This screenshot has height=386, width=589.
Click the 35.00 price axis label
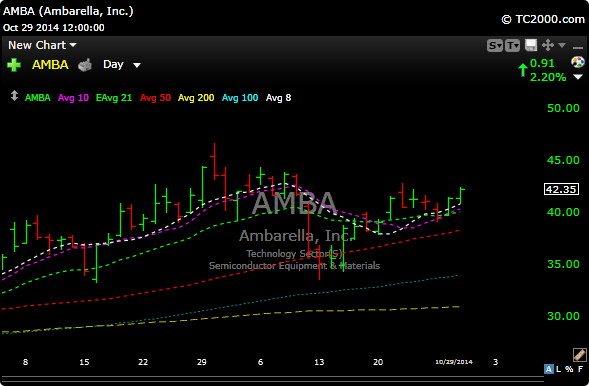[563, 264]
